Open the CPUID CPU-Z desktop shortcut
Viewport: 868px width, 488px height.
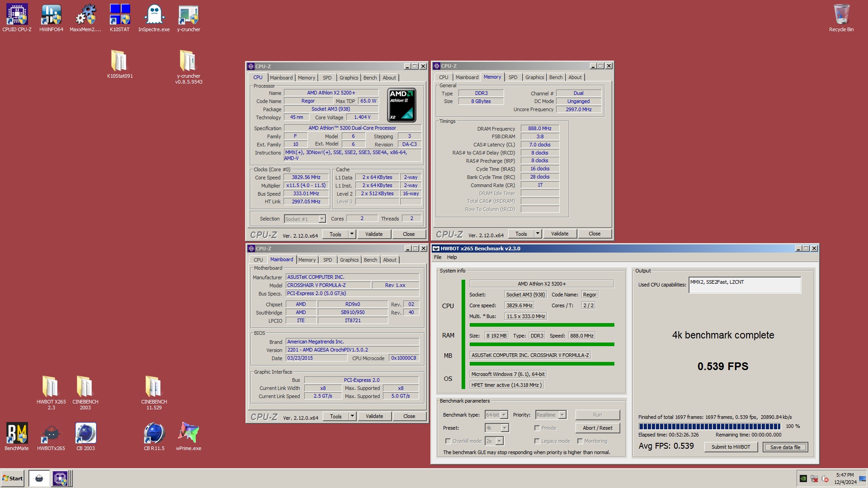[17, 18]
